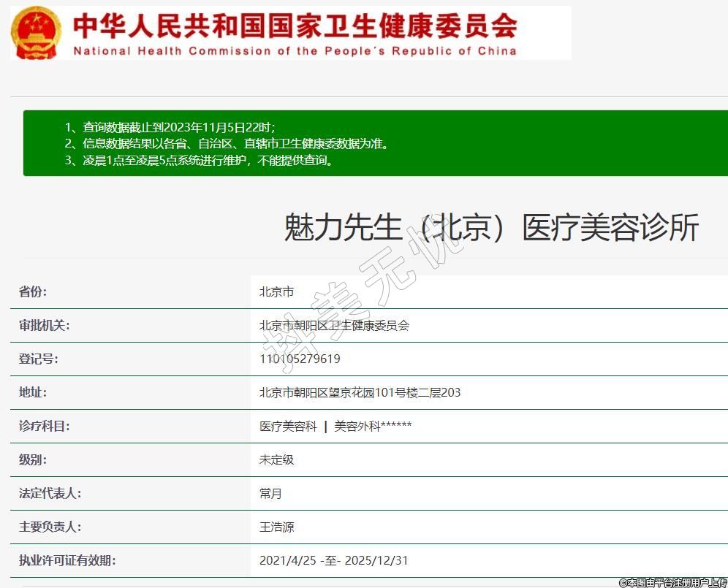This screenshot has width=728, height=588.
Task: Click the English 'National Health Commission' subtitle
Action: [295, 51]
